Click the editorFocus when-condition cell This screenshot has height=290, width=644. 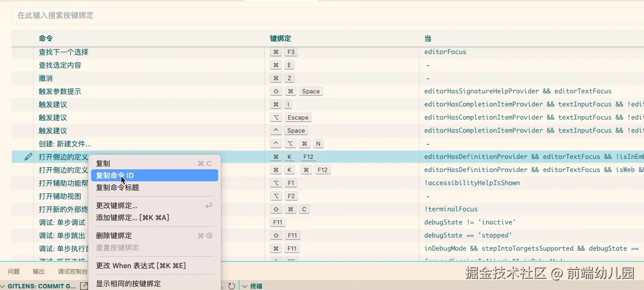(x=445, y=52)
